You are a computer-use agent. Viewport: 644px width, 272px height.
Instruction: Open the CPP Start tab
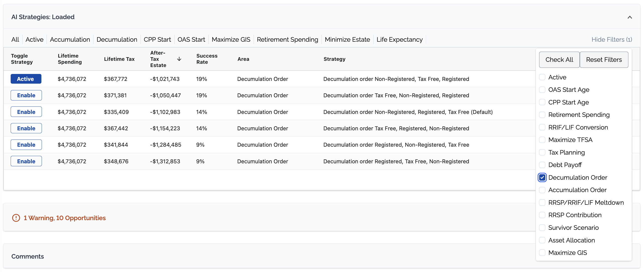[x=157, y=39]
